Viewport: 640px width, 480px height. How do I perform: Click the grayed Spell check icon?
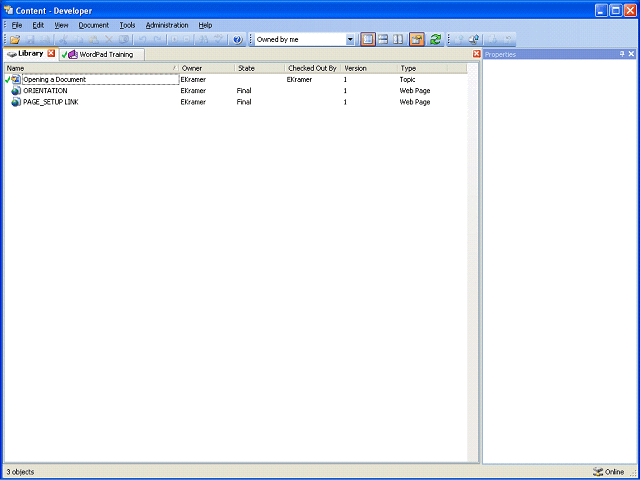(x=219, y=40)
